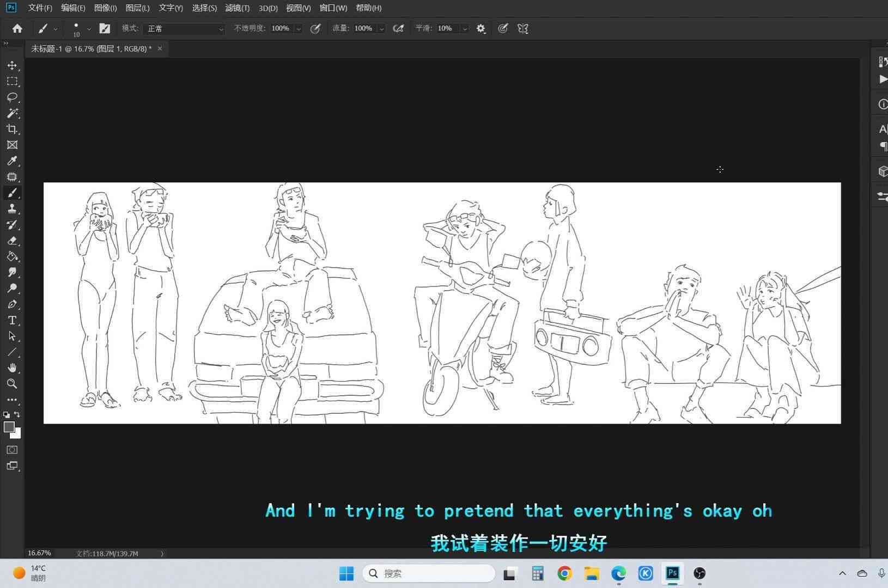Screen dimensions: 888x588
Task: Close the 未标题-1 document tab
Action: (160, 48)
